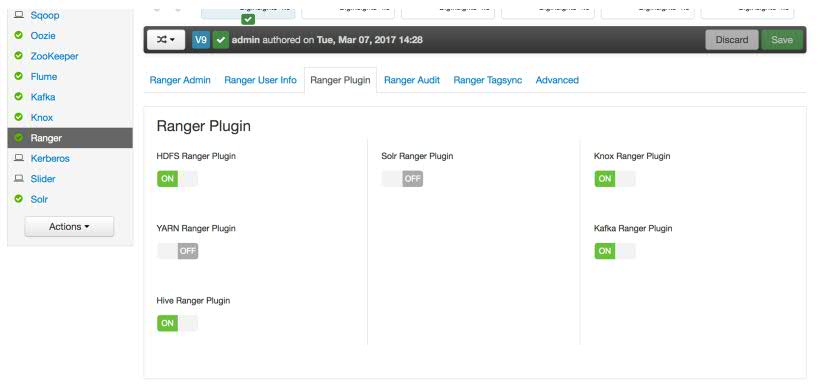The width and height of the screenshot is (828, 387).
Task: Open the Slider service link
Action: click(43, 179)
